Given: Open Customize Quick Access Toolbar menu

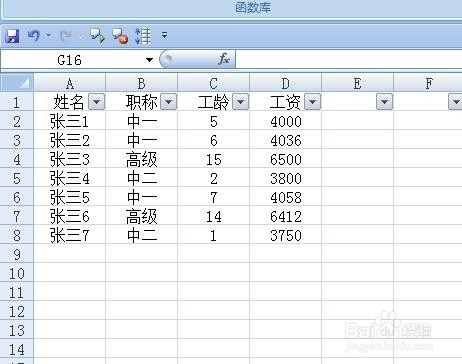Looking at the screenshot, I should pyautogui.click(x=164, y=35).
